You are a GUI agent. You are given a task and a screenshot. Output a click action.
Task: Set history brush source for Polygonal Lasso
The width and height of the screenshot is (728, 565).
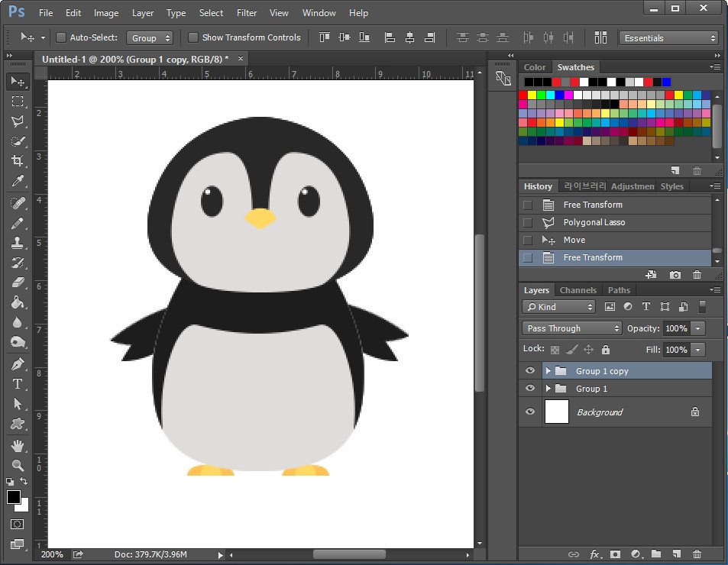coord(527,223)
